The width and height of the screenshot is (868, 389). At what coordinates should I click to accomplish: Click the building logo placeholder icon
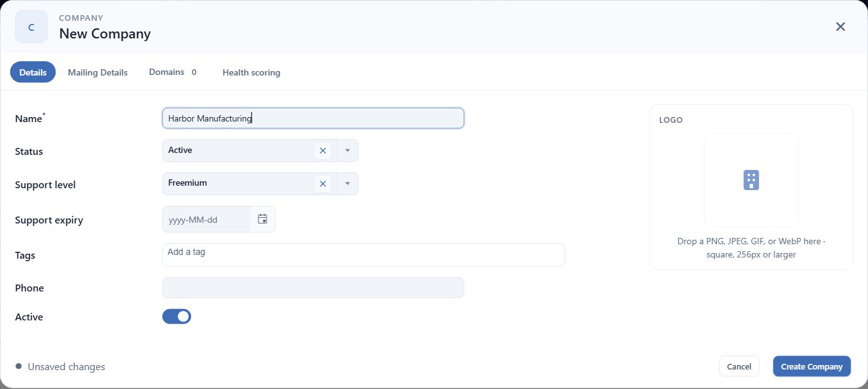click(751, 180)
